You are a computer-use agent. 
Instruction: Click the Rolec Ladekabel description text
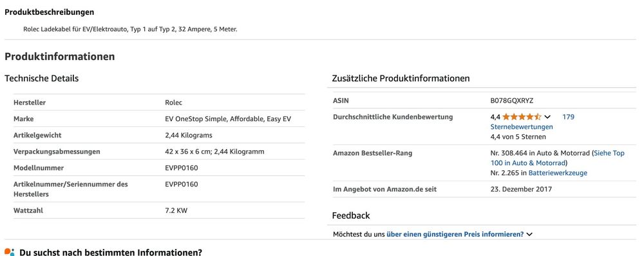coord(130,30)
